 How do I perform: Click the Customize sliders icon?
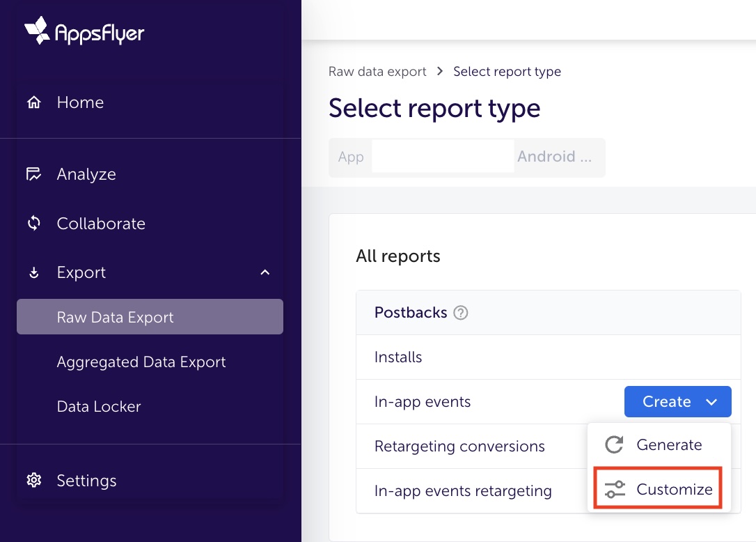[615, 490]
